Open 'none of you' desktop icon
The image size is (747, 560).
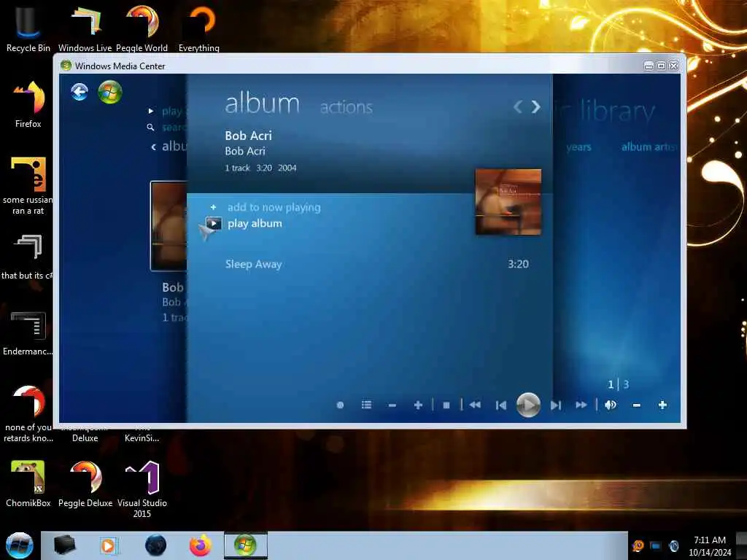click(28, 413)
